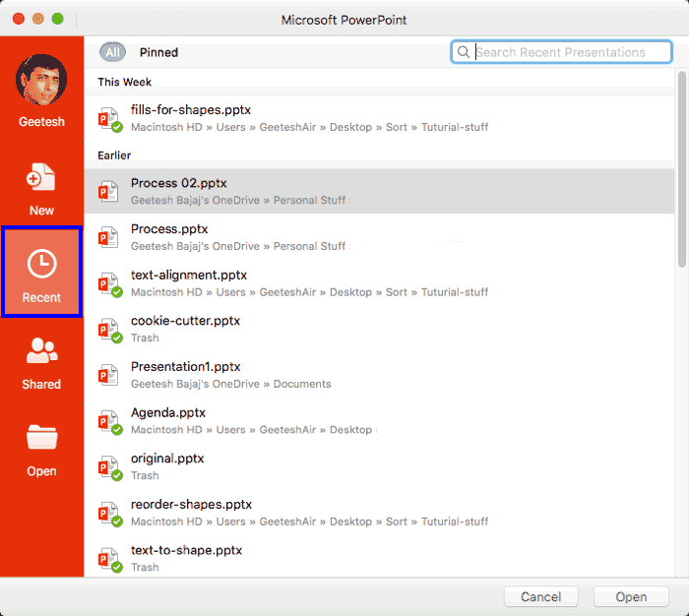
Task: Select file name reorder-shapes.pptx
Action: (x=191, y=505)
